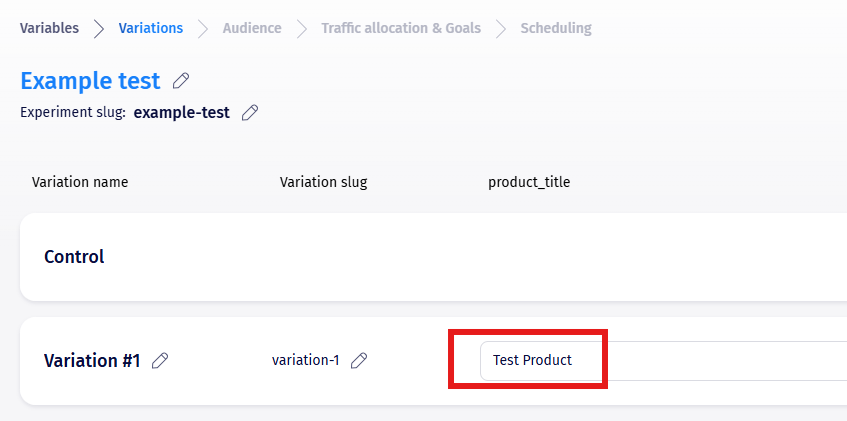Edit the Example test title pencil icon

point(181,81)
